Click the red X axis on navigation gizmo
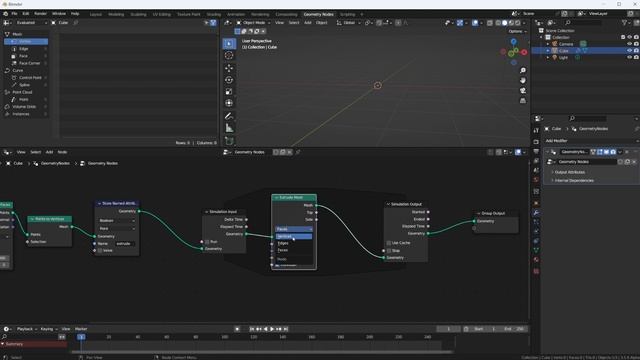 (524, 52)
